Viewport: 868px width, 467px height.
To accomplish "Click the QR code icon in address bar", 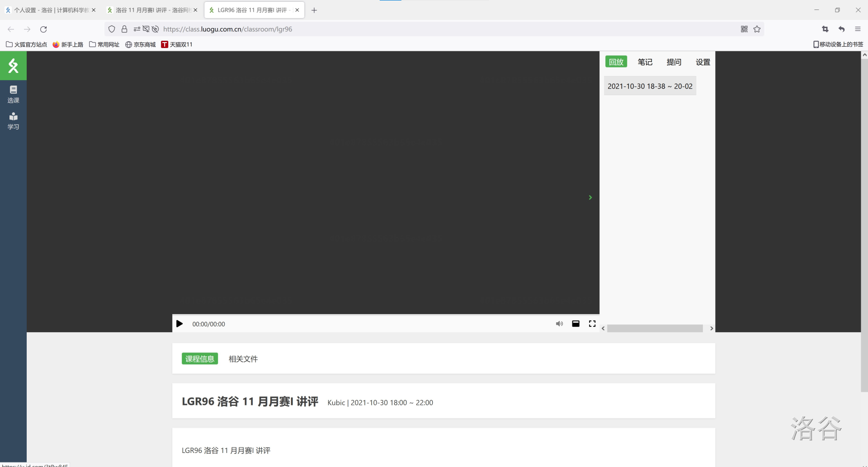I will pos(744,29).
